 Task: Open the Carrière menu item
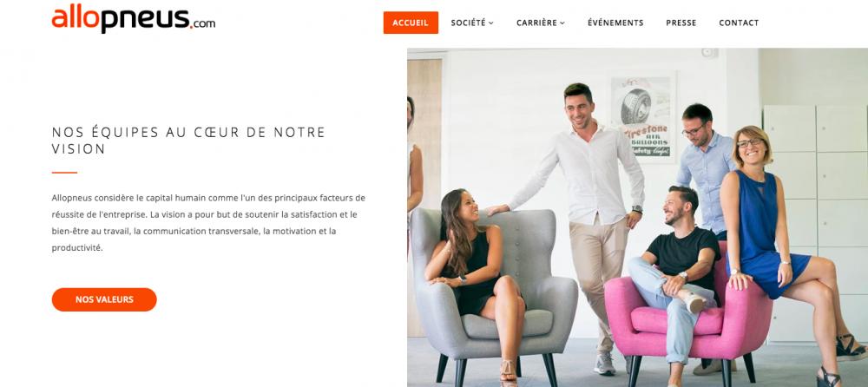537,23
